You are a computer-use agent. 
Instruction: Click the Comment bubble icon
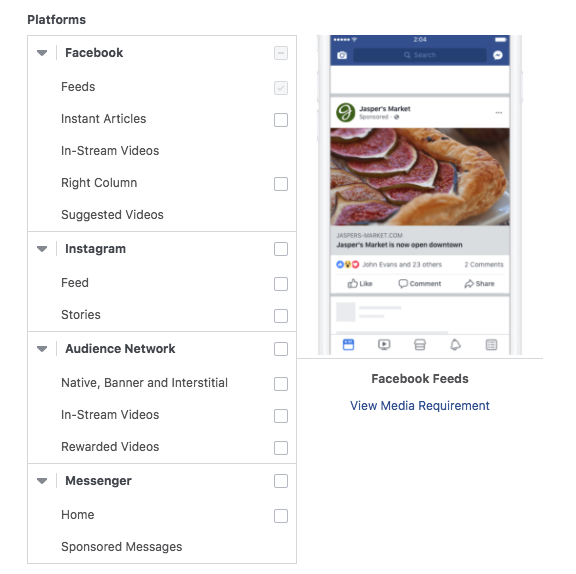click(x=403, y=284)
